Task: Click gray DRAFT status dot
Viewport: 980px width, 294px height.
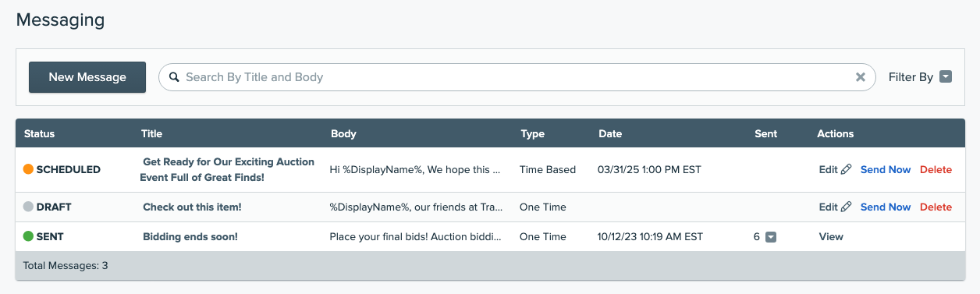Action: (x=29, y=207)
